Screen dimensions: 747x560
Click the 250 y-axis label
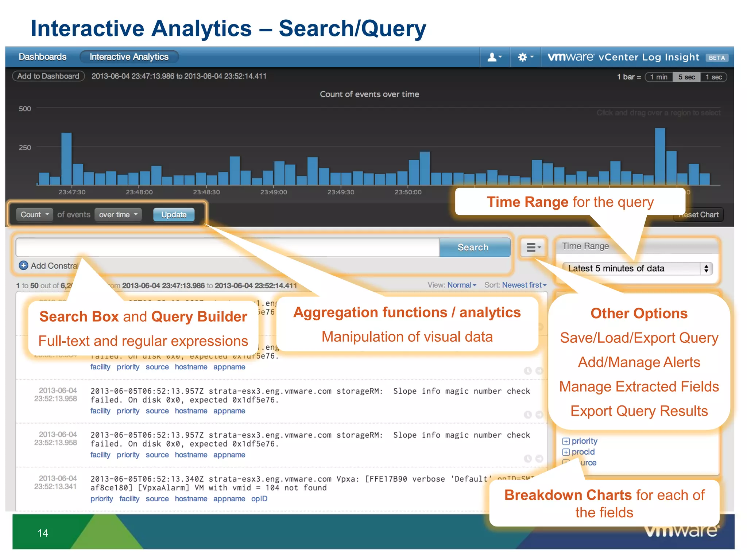click(x=25, y=148)
